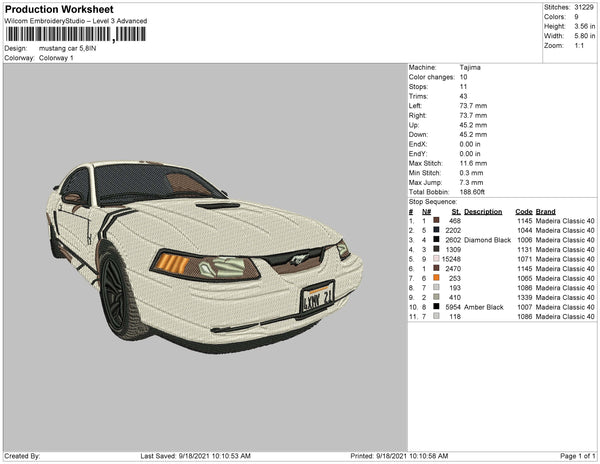Click the 'Description' column header

pos(483,212)
